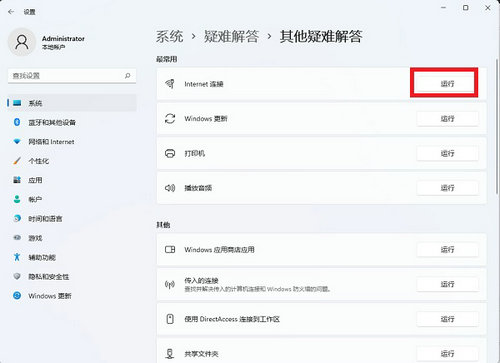Screen dimensions: 500x363
Task: Maximize the Settings window
Action: (466, 8)
